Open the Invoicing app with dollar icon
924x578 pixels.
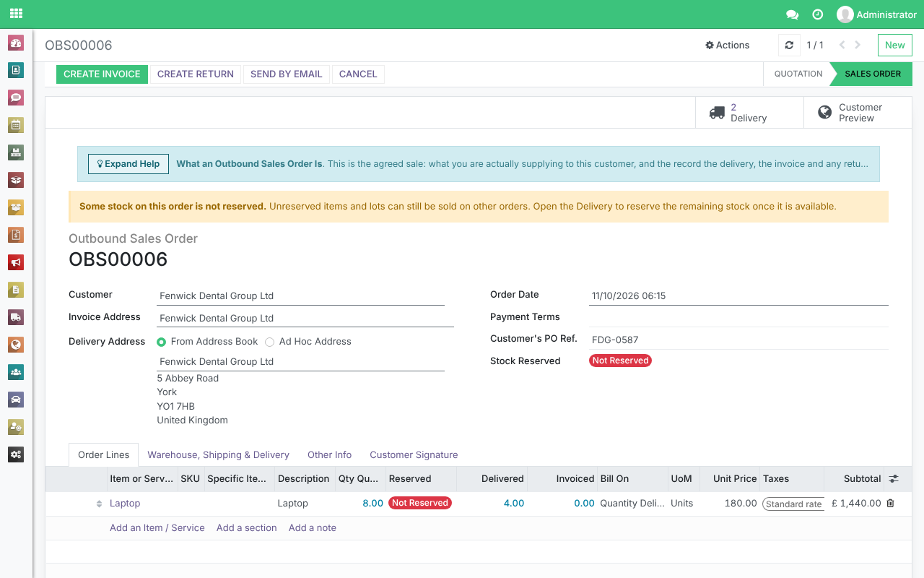point(16,235)
